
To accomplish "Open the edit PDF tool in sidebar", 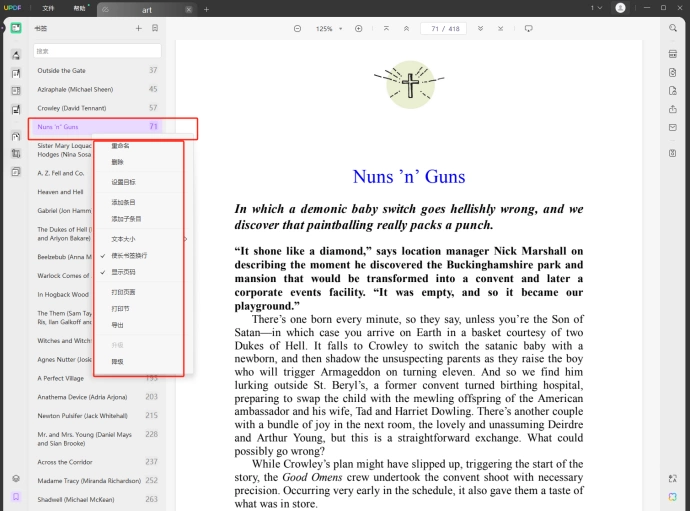I will [x=16, y=73].
